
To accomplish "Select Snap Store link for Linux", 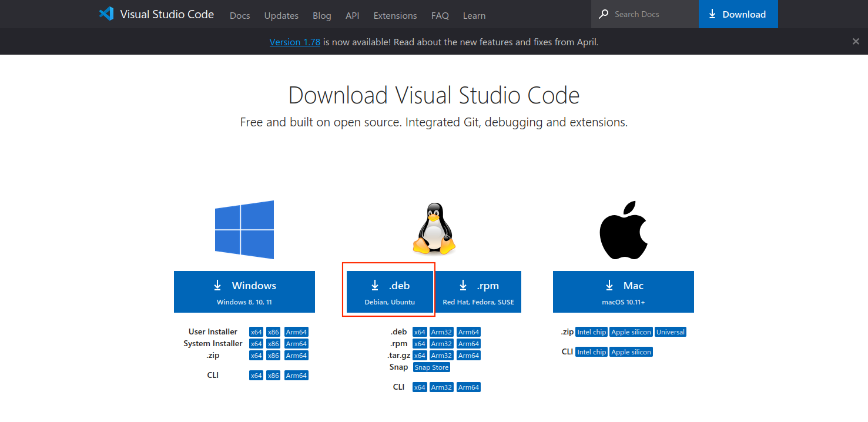I will click(x=431, y=367).
